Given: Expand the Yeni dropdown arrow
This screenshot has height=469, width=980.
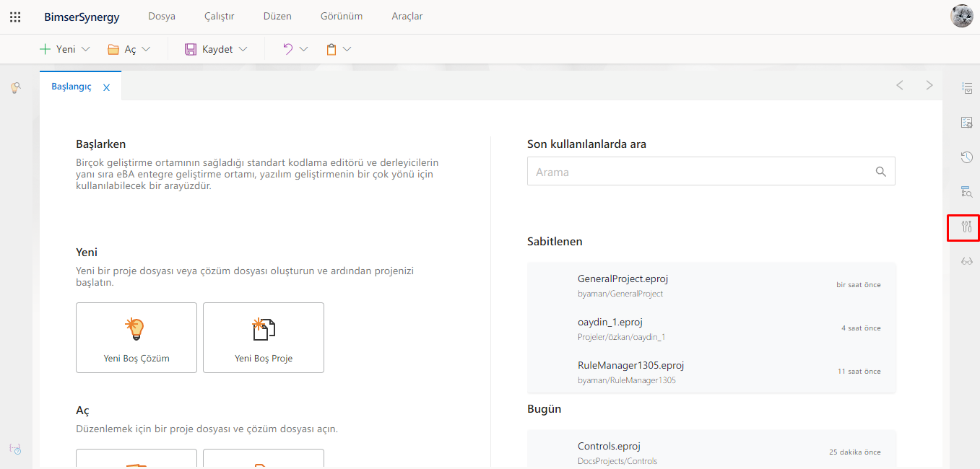Looking at the screenshot, I should click(x=86, y=49).
